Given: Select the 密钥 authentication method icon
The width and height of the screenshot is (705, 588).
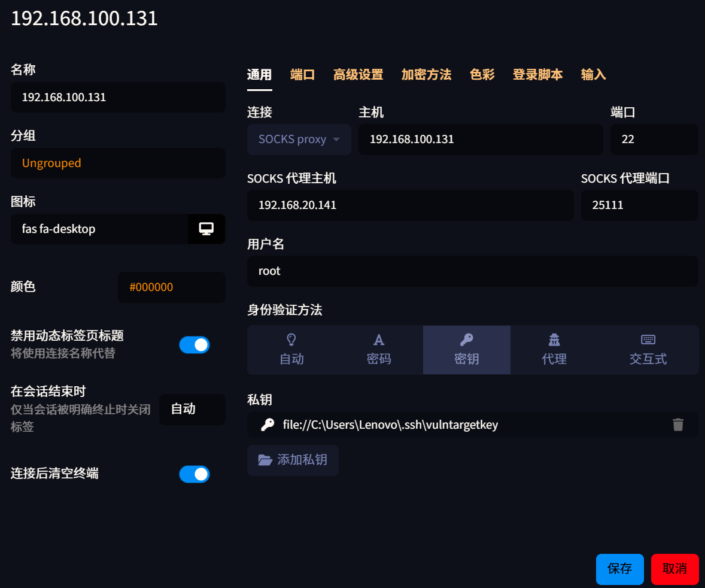Looking at the screenshot, I should (x=466, y=340).
